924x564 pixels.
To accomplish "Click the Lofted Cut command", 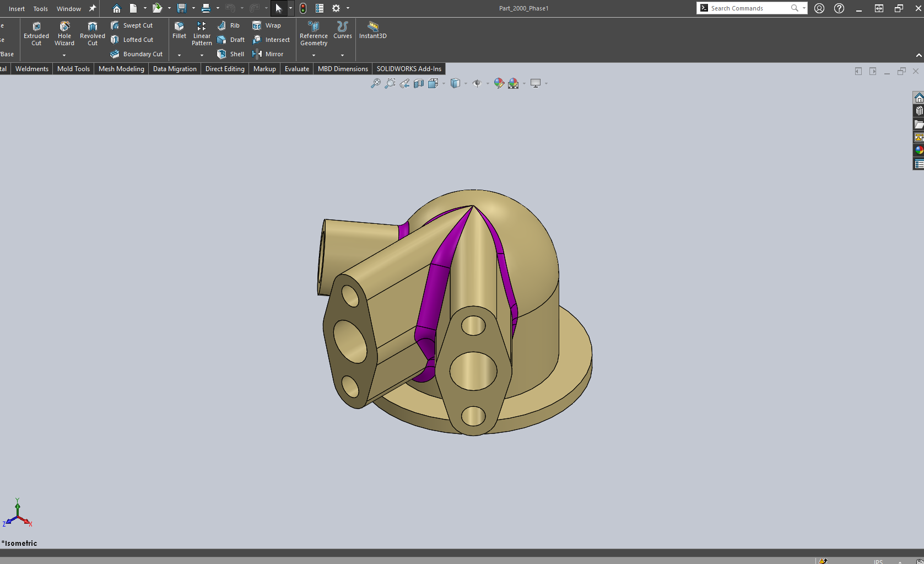I will 132,40.
